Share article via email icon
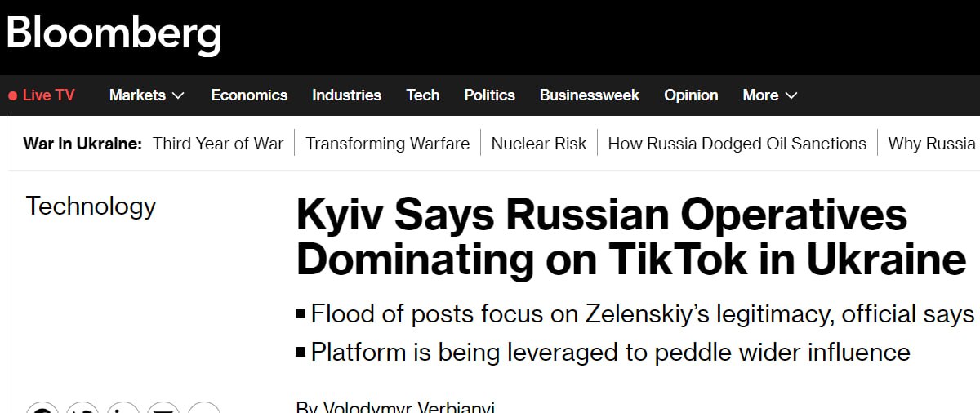 click(163, 410)
